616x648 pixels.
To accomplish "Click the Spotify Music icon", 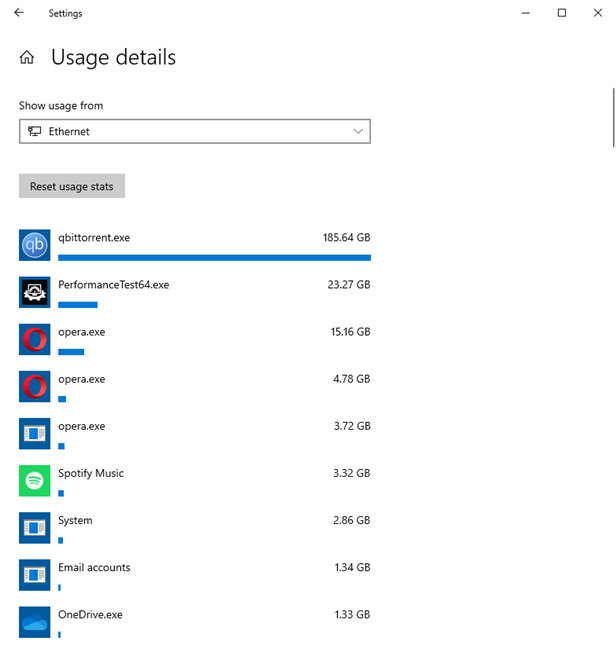I will [35, 481].
